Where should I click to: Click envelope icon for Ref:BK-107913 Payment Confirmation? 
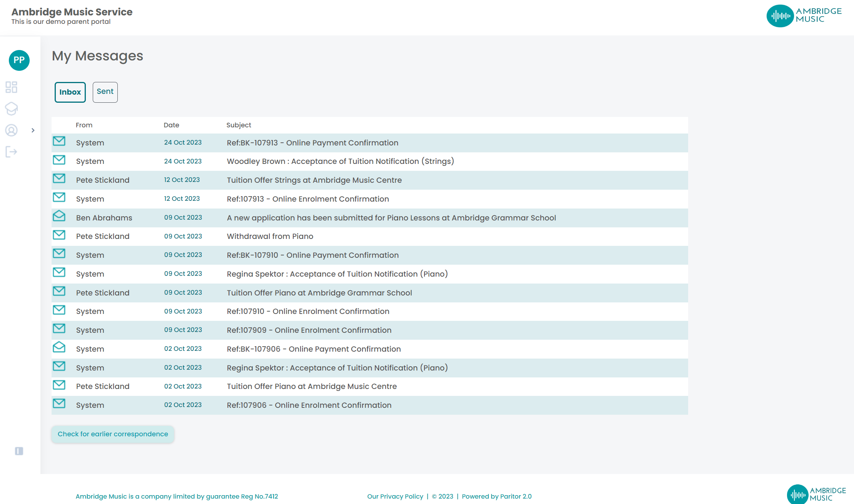[x=59, y=141]
